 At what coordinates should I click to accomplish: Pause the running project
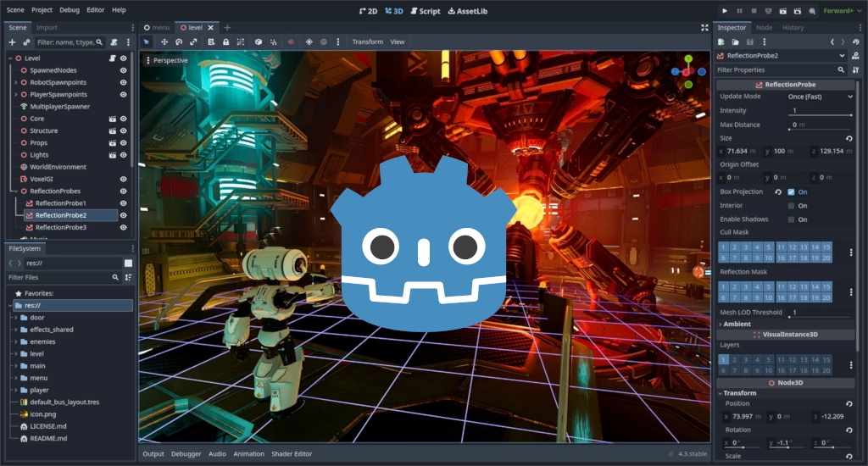click(x=739, y=10)
